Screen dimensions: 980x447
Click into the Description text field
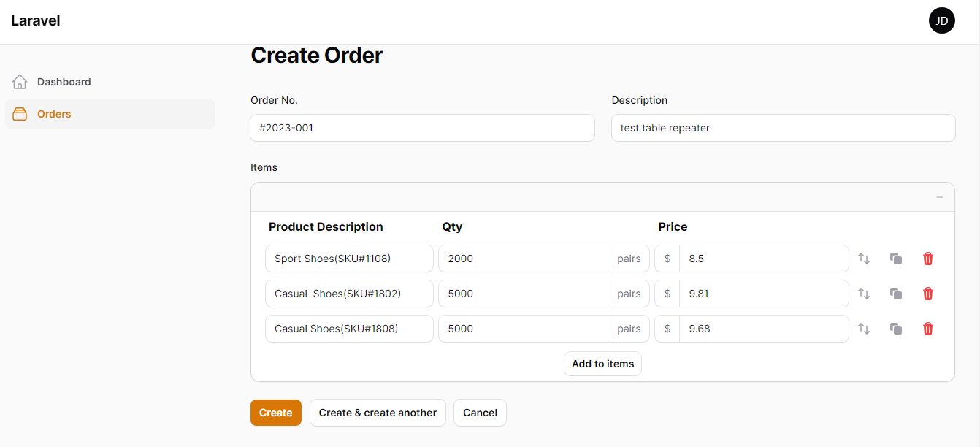(783, 128)
